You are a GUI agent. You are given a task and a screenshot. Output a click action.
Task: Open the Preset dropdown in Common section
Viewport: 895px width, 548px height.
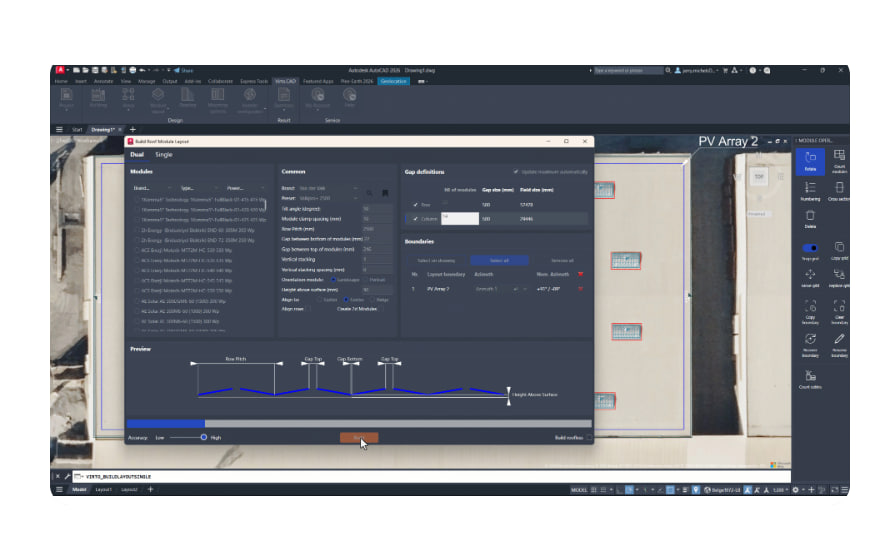328,198
